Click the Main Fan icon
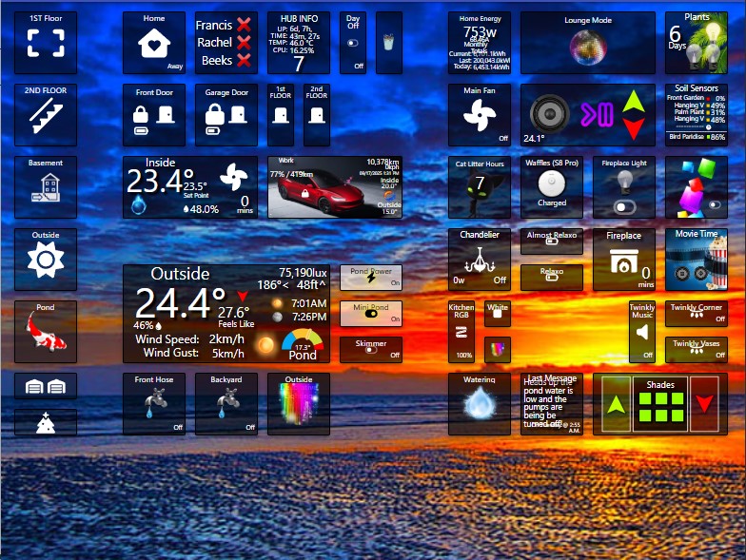746x560 pixels. 479,116
